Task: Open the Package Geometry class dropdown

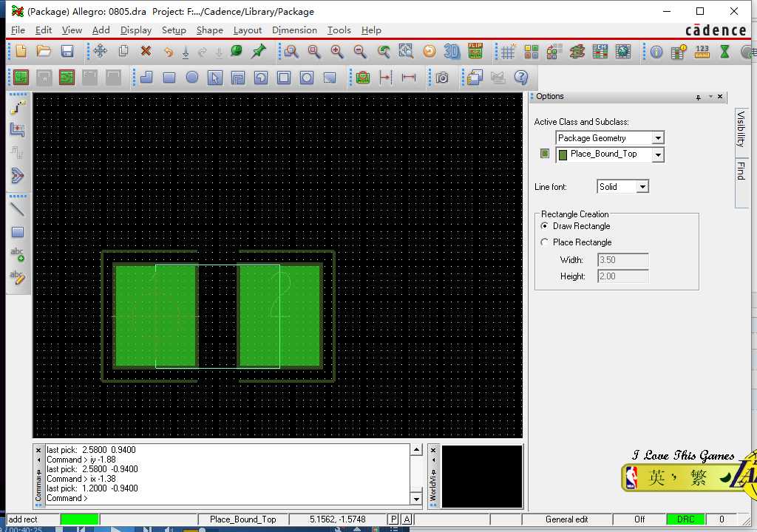Action: pos(657,138)
